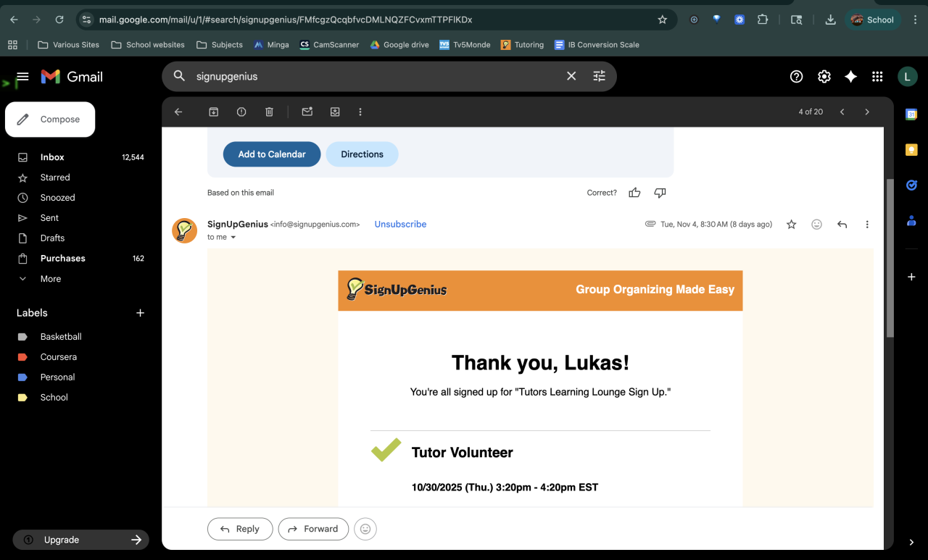
Task: Click the email vertical scrollbar
Action: tap(890, 258)
